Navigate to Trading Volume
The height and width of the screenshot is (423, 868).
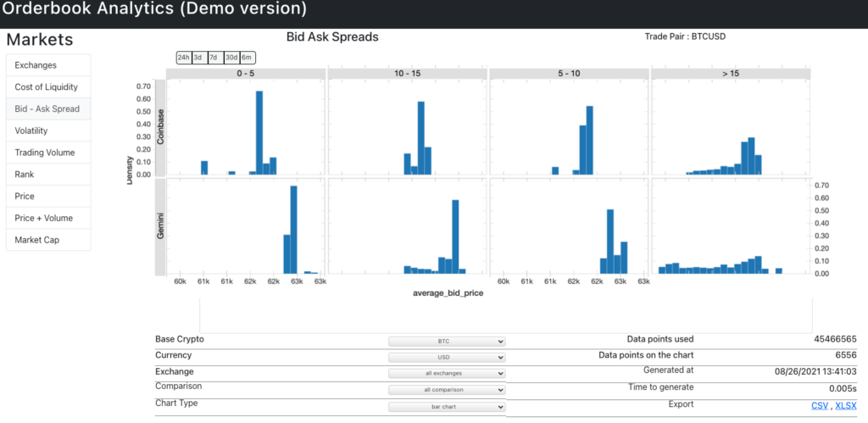coord(48,153)
